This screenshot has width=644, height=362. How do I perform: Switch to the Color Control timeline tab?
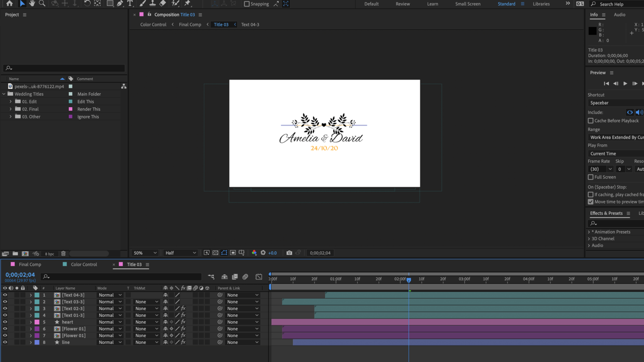(x=84, y=264)
